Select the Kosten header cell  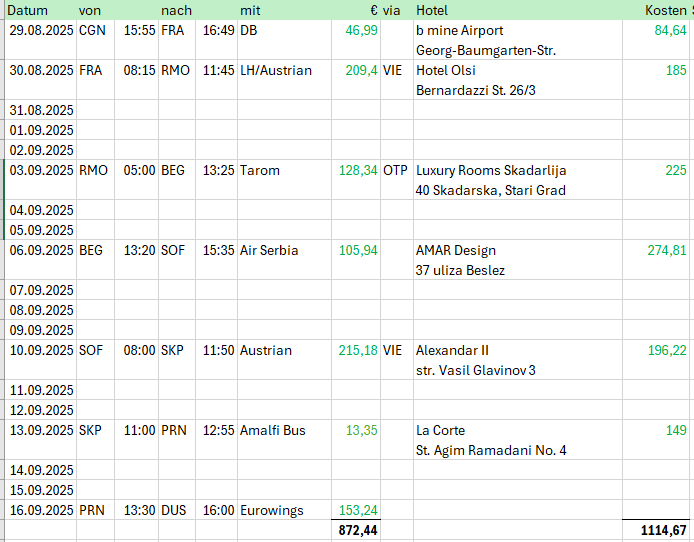(658, 10)
